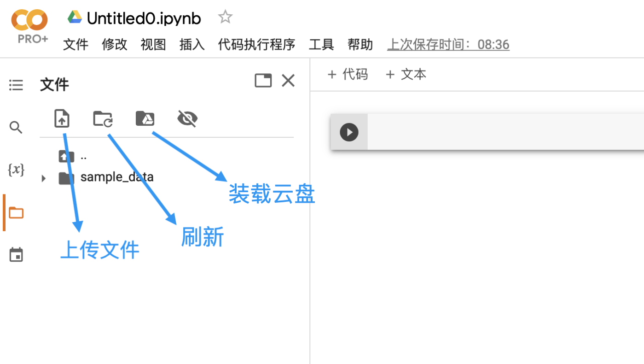
Task: Click the refresh folder icon
Action: (x=102, y=118)
